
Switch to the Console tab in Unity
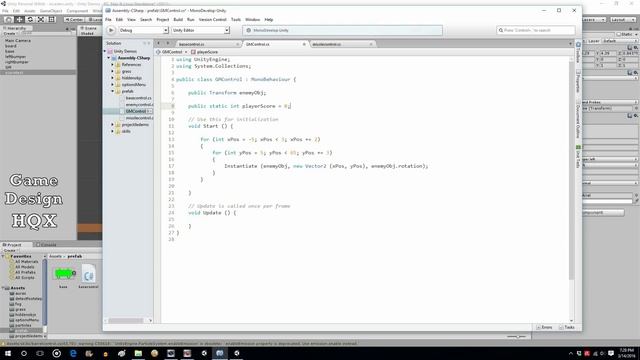click(46, 244)
